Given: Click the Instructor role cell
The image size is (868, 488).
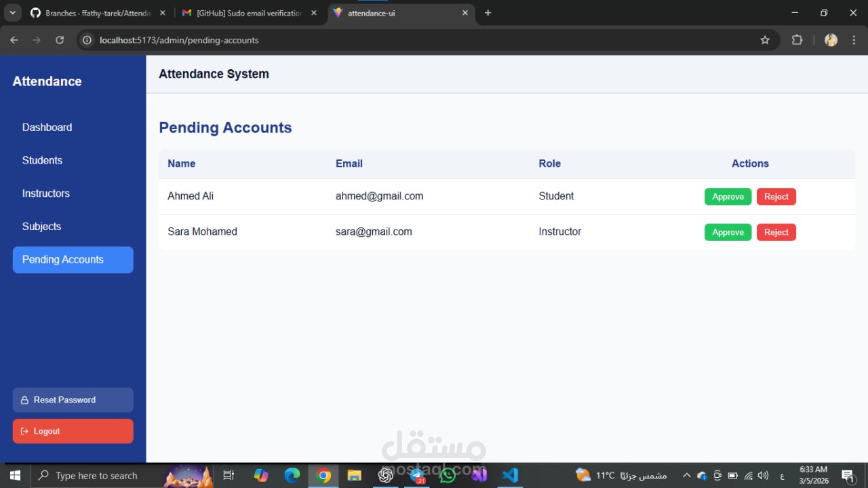Looking at the screenshot, I should [x=560, y=231].
